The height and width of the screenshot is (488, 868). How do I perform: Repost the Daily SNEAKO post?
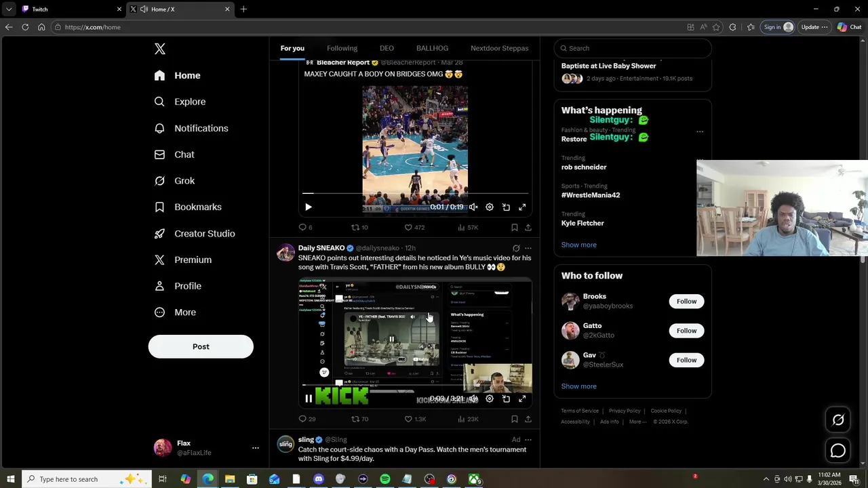click(359, 419)
